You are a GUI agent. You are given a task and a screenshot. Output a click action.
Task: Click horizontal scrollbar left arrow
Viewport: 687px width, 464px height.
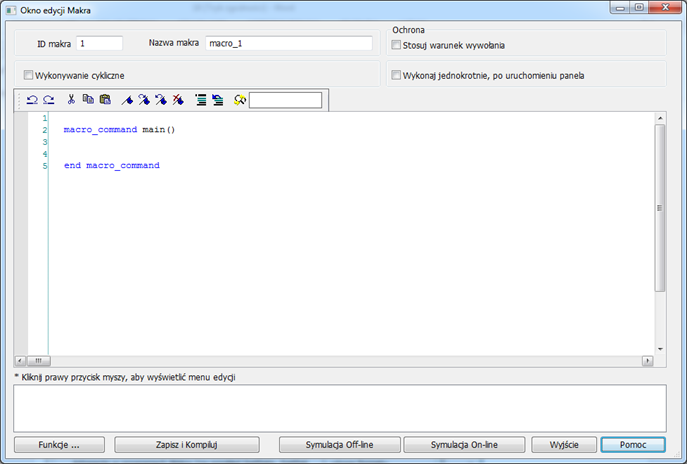point(20,361)
